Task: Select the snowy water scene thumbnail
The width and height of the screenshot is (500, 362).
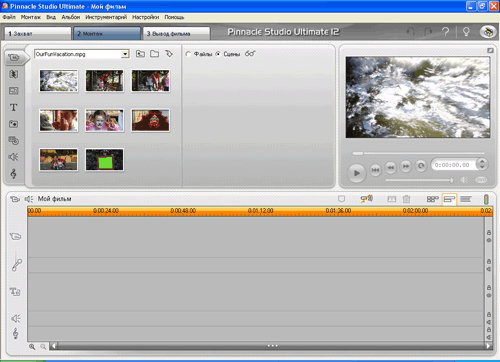Action: pyautogui.click(x=59, y=81)
